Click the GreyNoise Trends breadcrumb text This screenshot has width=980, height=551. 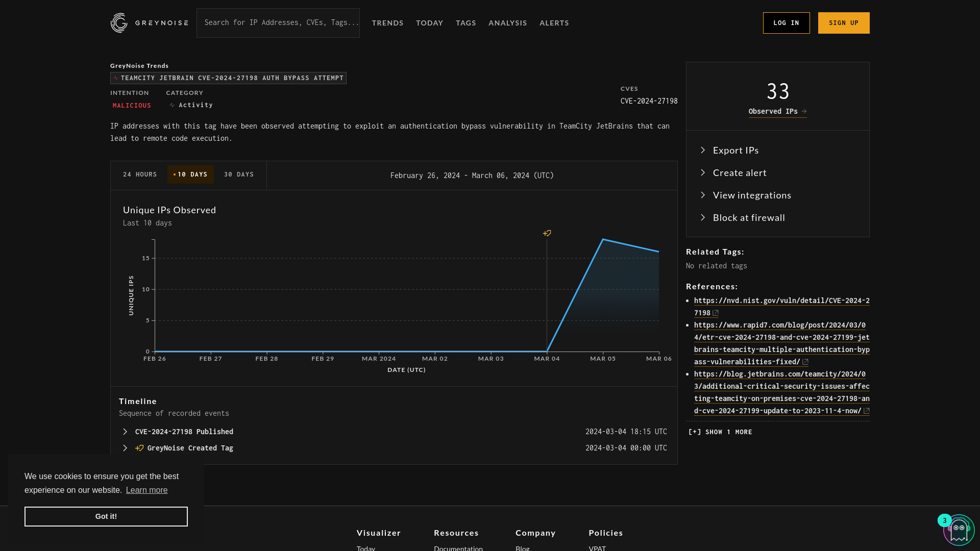[139, 66]
